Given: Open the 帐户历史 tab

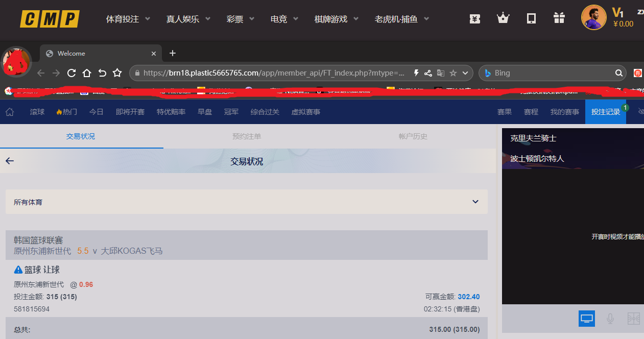Looking at the screenshot, I should pyautogui.click(x=413, y=136).
